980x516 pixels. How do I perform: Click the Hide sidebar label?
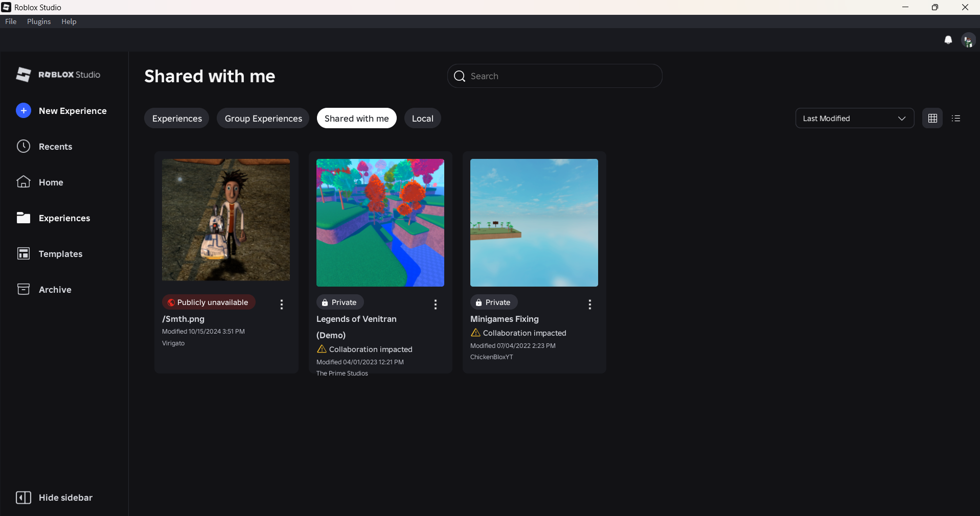65,498
